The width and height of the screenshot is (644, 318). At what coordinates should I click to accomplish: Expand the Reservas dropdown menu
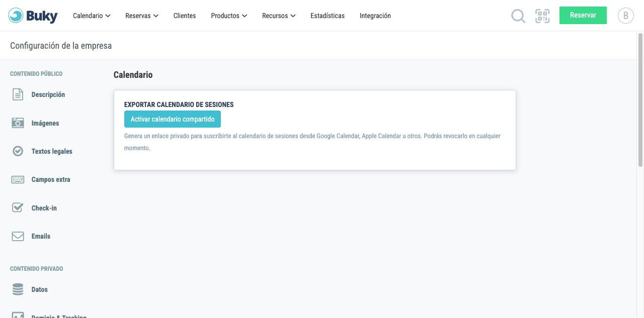click(142, 16)
